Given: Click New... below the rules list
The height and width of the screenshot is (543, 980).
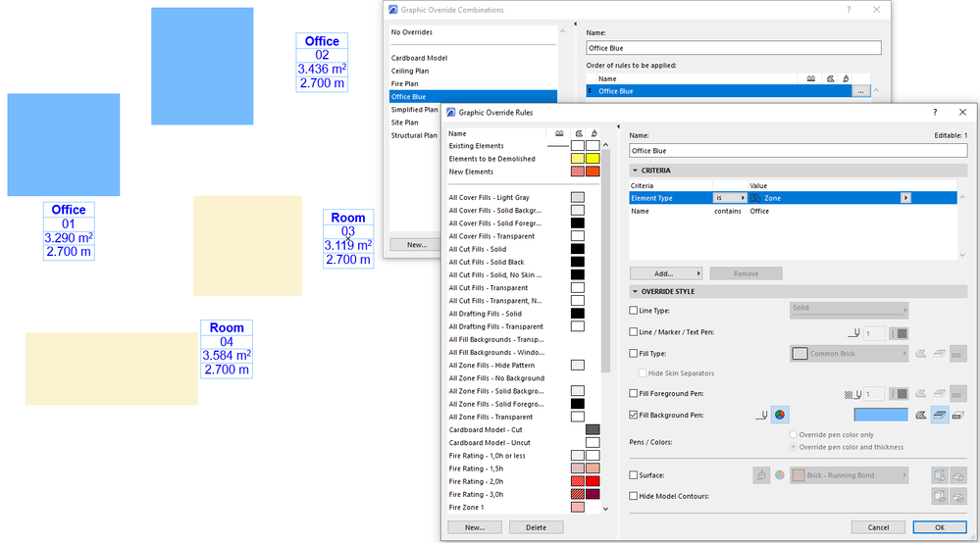Looking at the screenshot, I should (x=475, y=527).
